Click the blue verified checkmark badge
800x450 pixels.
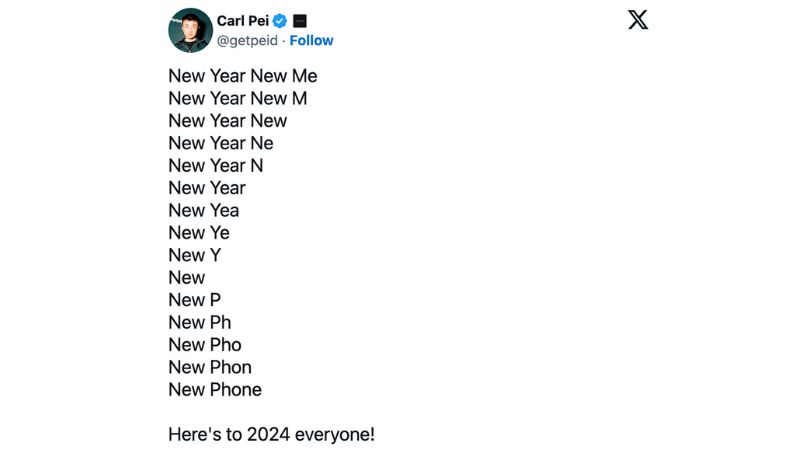tap(281, 21)
